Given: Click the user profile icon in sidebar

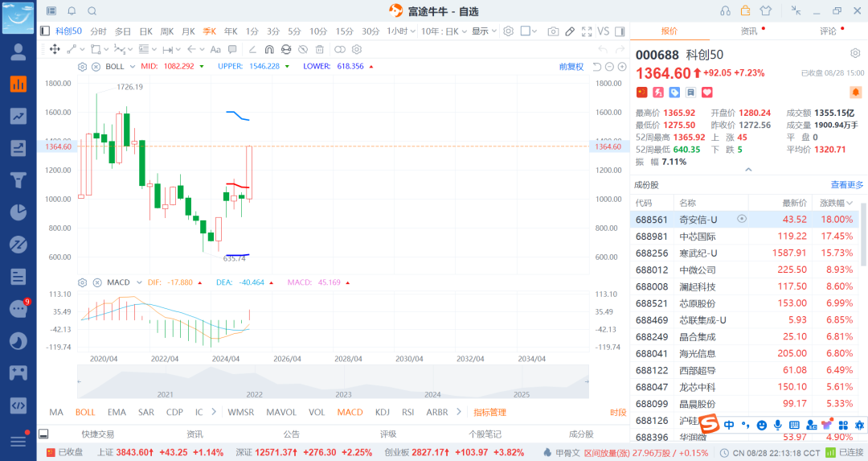Looking at the screenshot, I should (18, 52).
